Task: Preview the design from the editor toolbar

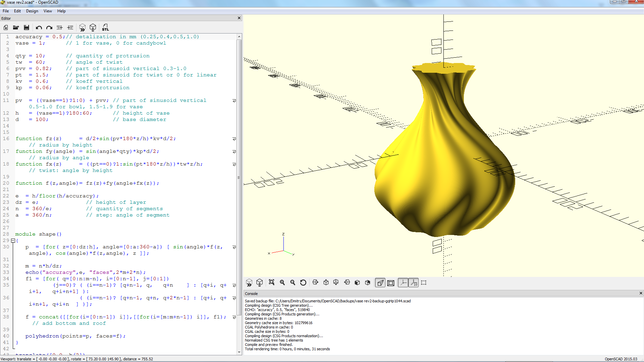Action: (x=83, y=27)
